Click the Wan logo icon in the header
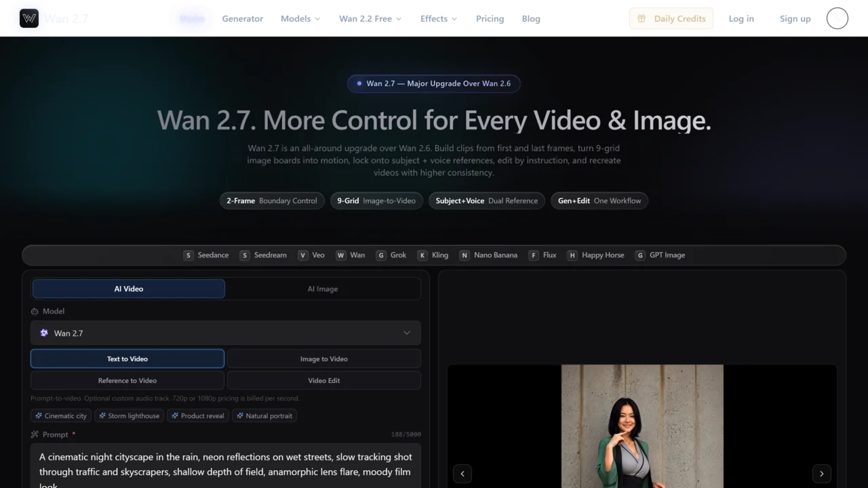868x488 pixels. point(29,18)
